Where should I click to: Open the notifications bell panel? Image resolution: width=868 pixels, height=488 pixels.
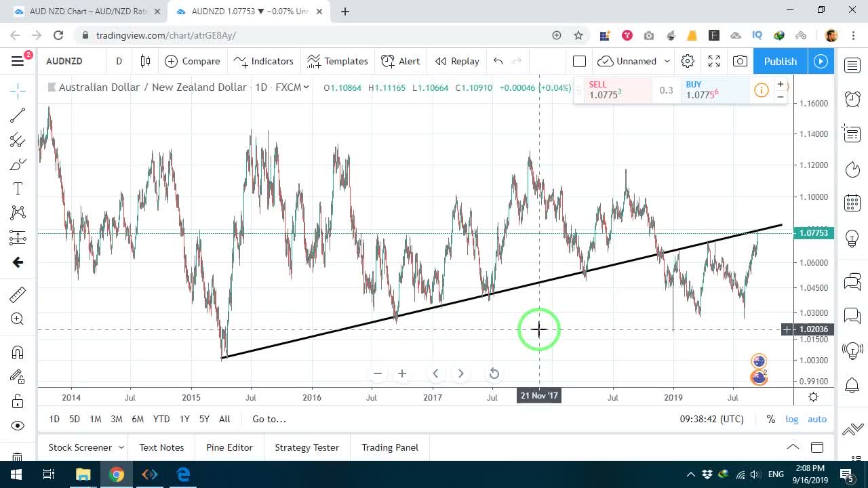(852, 385)
